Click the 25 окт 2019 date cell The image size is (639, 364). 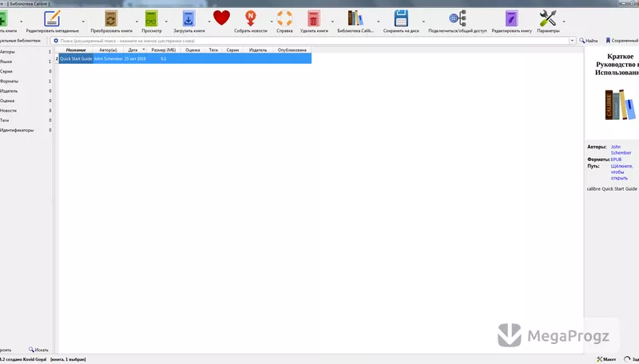(135, 58)
